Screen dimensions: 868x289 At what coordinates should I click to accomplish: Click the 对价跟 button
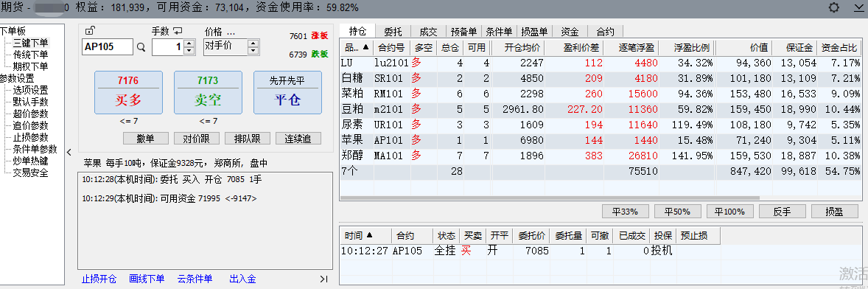point(197,139)
